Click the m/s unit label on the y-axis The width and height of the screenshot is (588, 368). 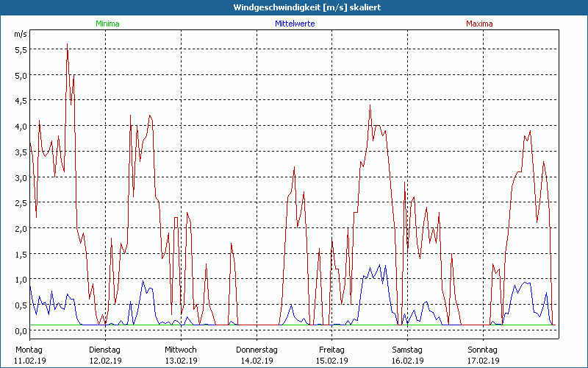[x=20, y=34]
